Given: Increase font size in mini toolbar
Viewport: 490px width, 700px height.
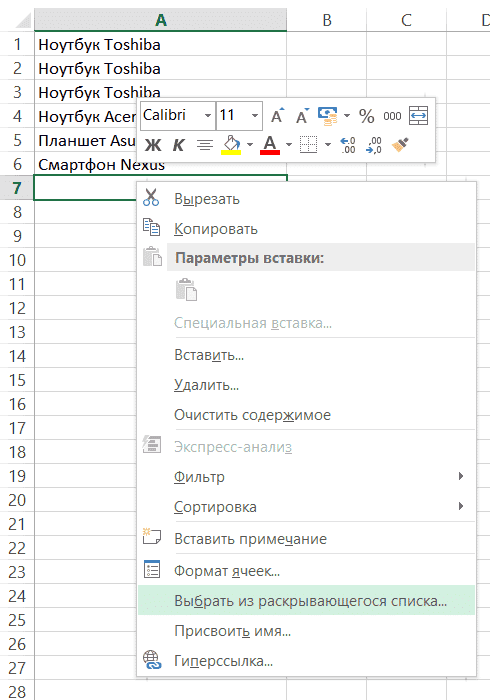Looking at the screenshot, I should point(277,116).
